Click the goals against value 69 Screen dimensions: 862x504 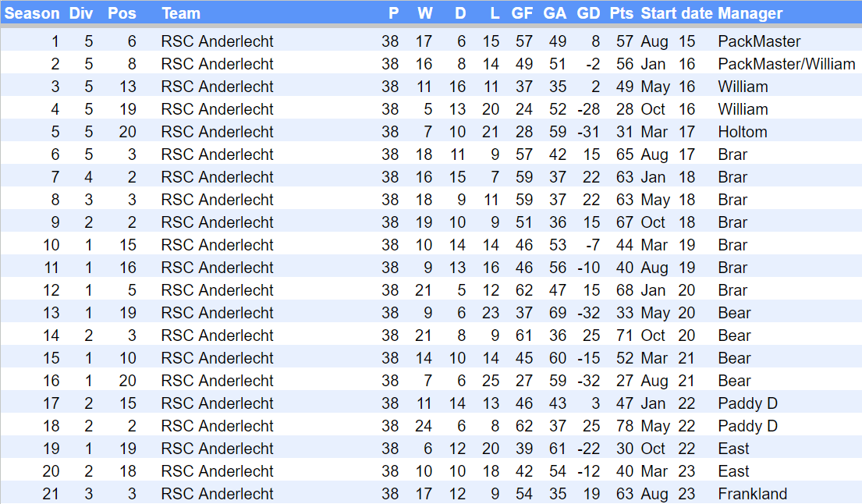(x=555, y=313)
